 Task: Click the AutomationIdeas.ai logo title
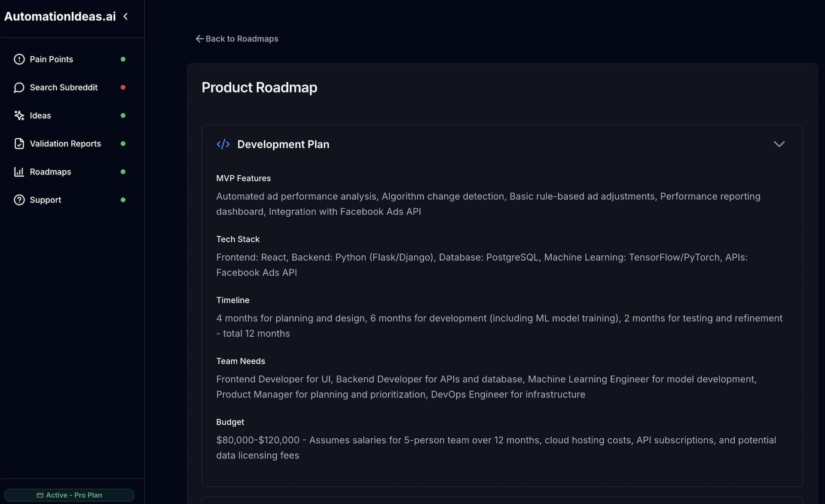coord(60,16)
